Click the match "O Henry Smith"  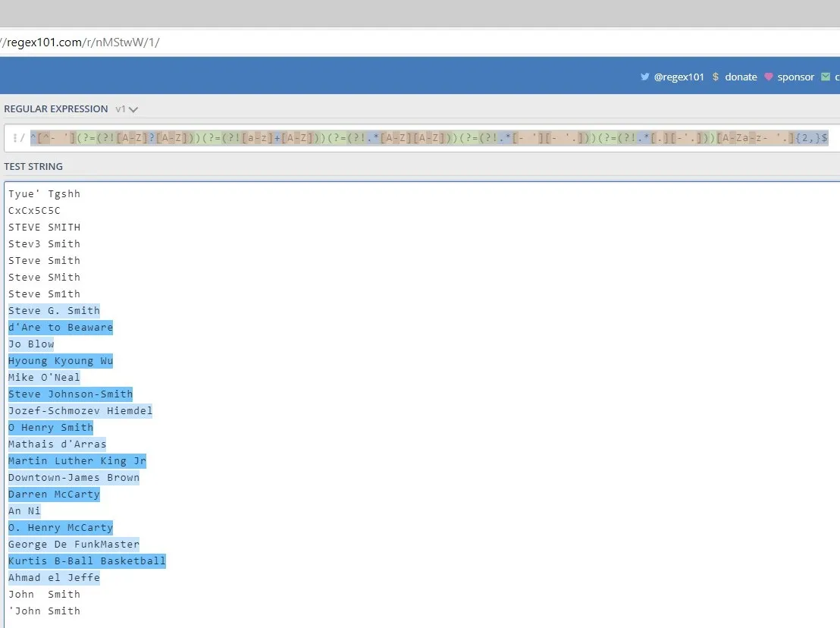pos(51,428)
